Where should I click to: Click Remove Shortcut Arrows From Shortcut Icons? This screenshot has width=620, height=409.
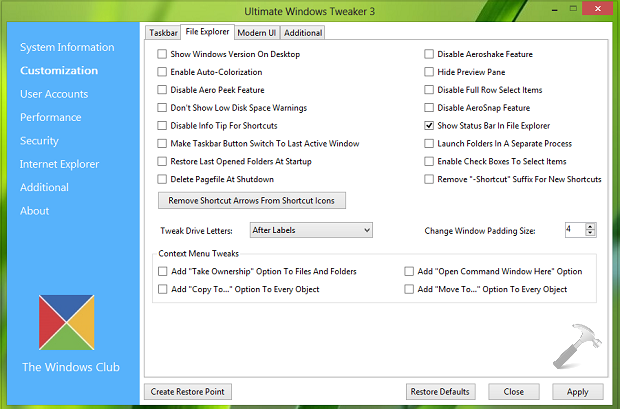(x=252, y=201)
